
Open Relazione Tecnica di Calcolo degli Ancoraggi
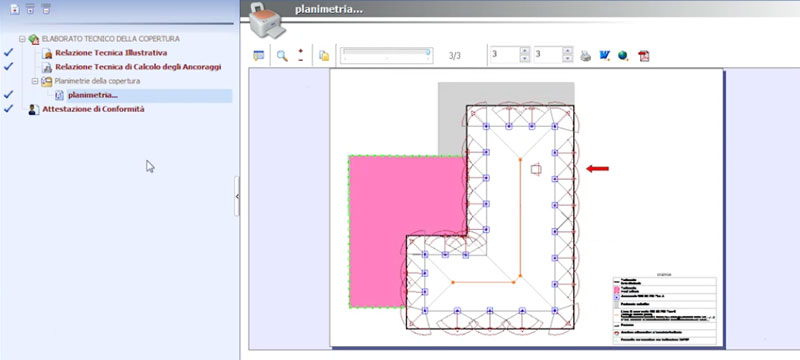tap(138, 67)
